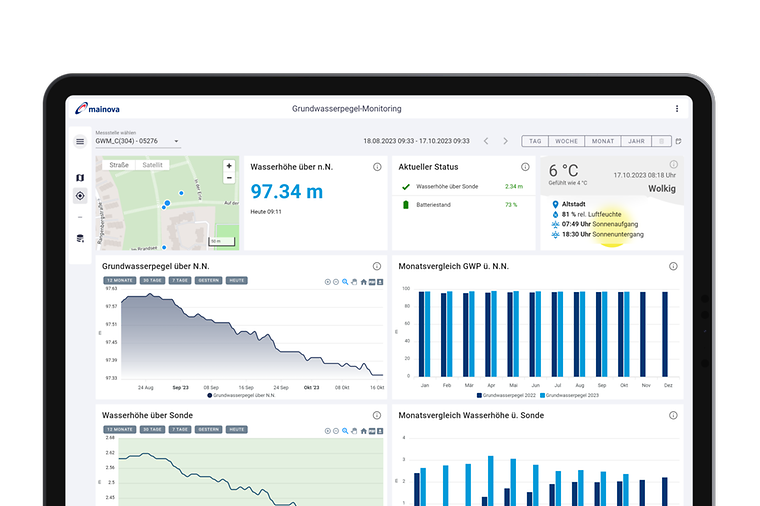The width and height of the screenshot is (760, 506).
Task: Click the 18:30 Uhr Sonnenuntergang line
Action: (602, 234)
